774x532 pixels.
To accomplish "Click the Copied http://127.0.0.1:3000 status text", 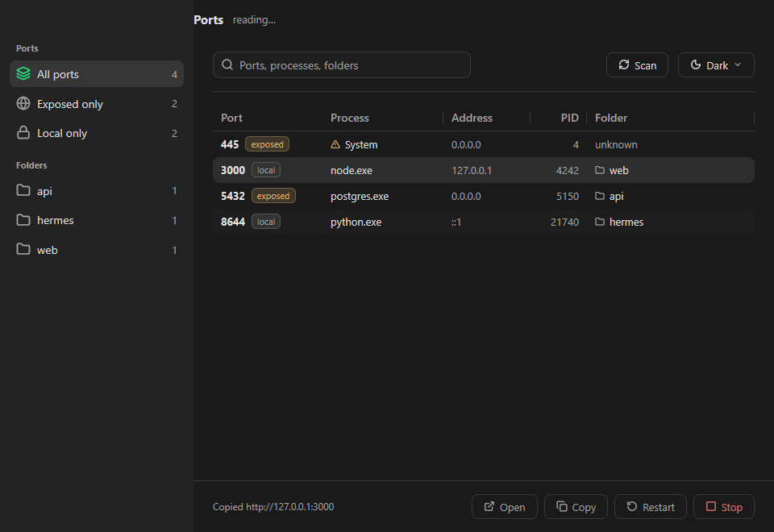I will coord(273,507).
